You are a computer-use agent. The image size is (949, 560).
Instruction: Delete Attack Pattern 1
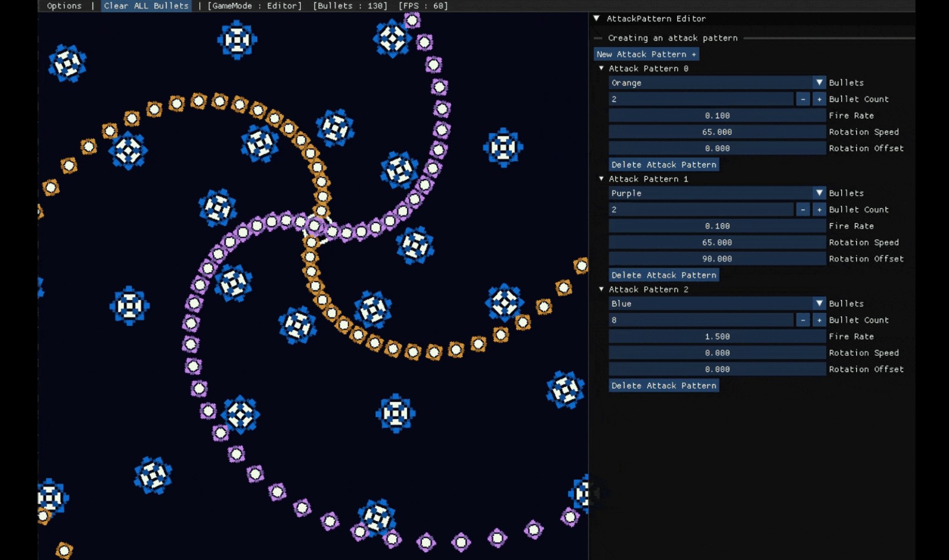click(x=664, y=275)
